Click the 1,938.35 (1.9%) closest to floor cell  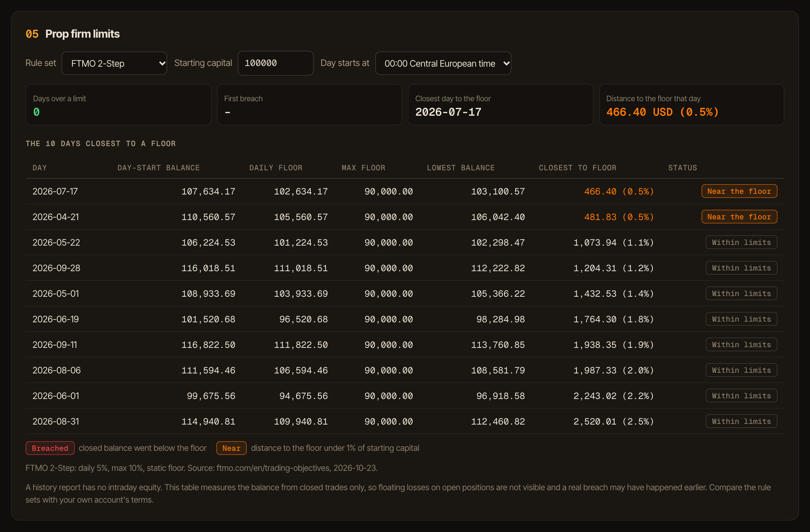click(613, 345)
